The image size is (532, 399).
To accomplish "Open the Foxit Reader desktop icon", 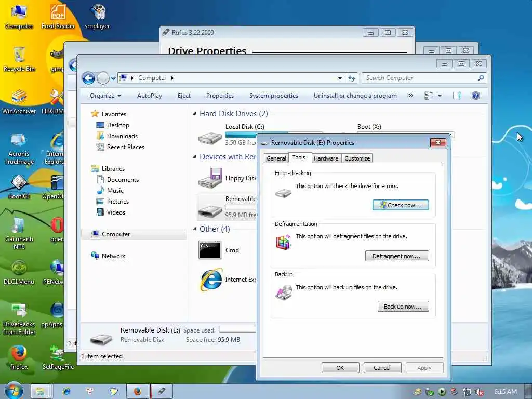I will tap(58, 15).
